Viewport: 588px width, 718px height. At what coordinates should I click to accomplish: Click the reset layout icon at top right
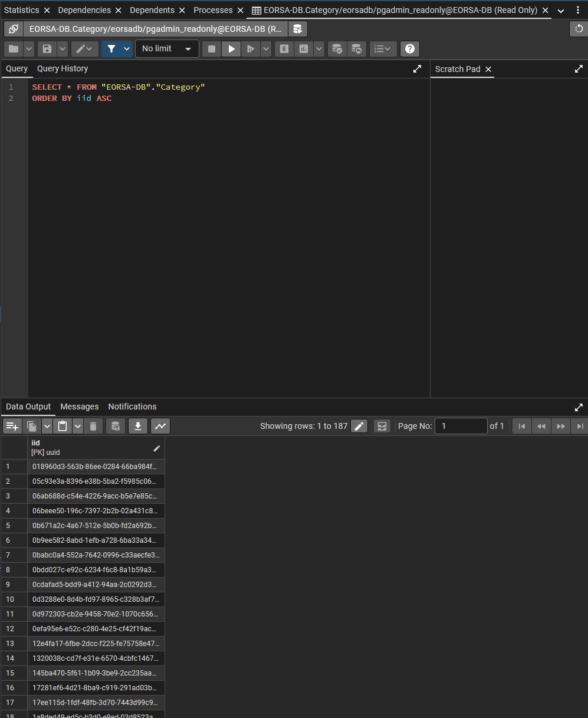tap(579, 29)
